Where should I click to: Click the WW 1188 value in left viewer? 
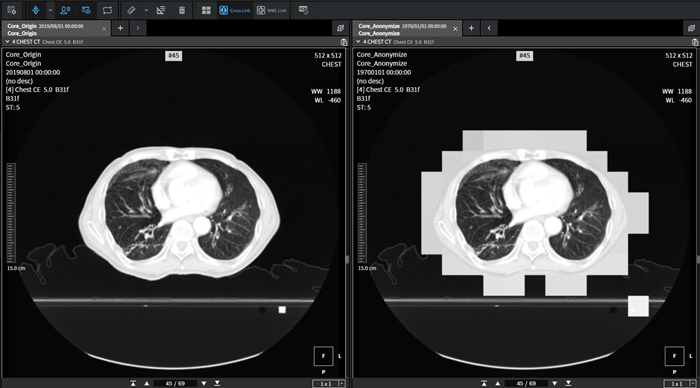(326, 91)
